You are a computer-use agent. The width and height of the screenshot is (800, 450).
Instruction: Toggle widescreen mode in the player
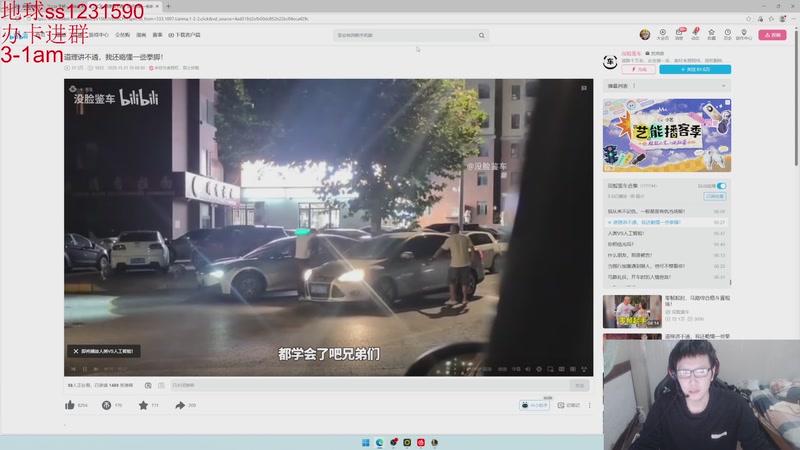(561, 368)
